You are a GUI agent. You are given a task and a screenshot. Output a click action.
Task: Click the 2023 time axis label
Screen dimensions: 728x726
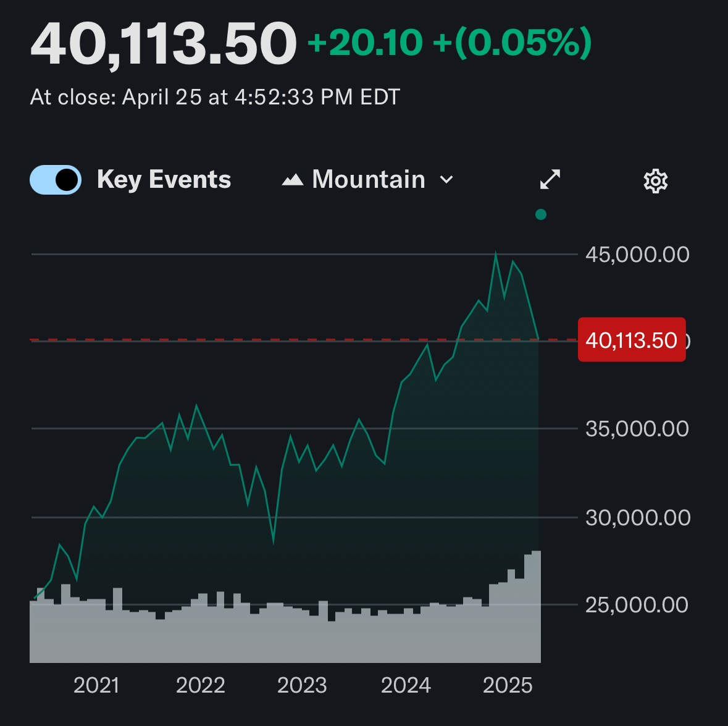(302, 685)
